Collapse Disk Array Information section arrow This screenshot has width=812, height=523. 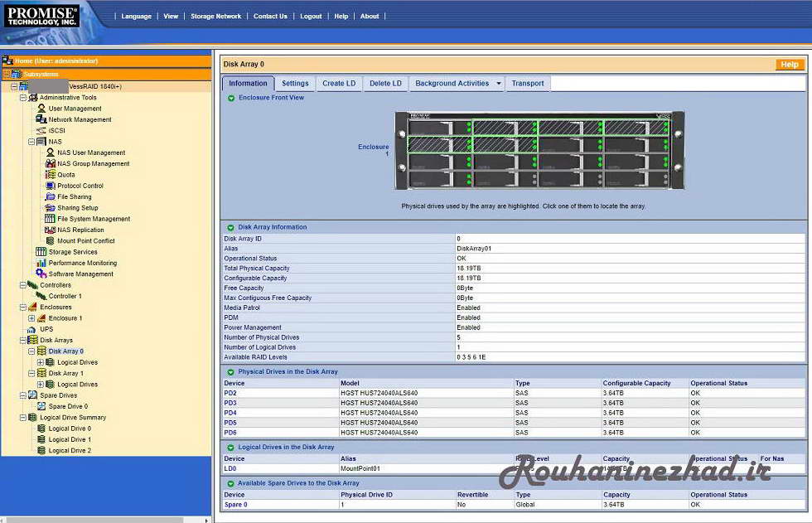click(231, 227)
